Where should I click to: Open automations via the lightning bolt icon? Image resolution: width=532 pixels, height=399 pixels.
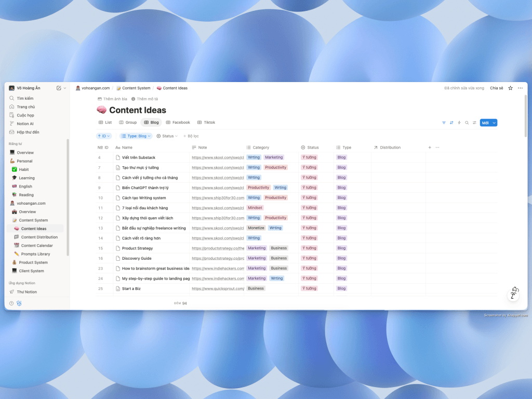coord(459,123)
